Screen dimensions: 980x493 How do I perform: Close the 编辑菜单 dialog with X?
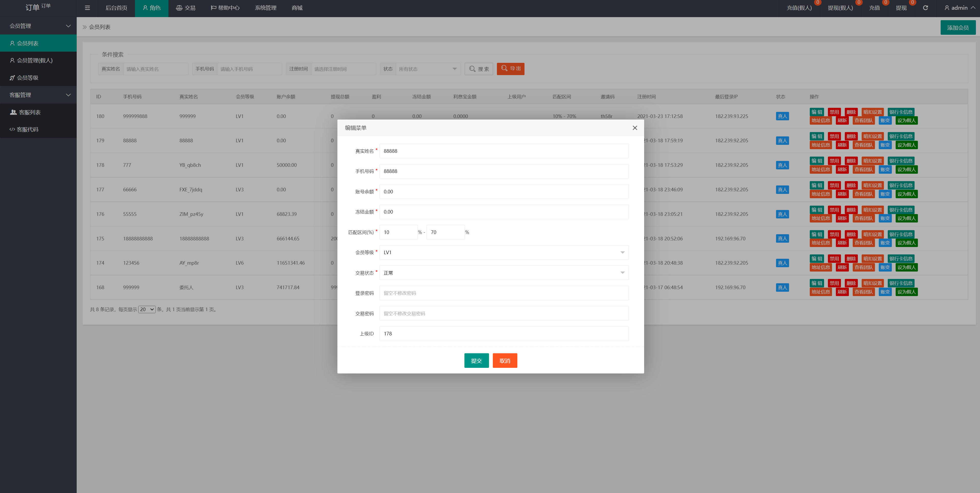[635, 128]
